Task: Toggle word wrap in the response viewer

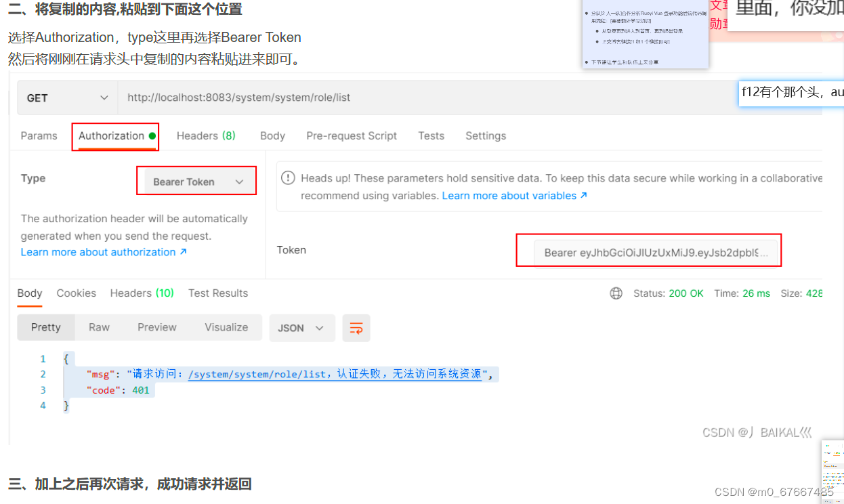Action: [x=356, y=327]
